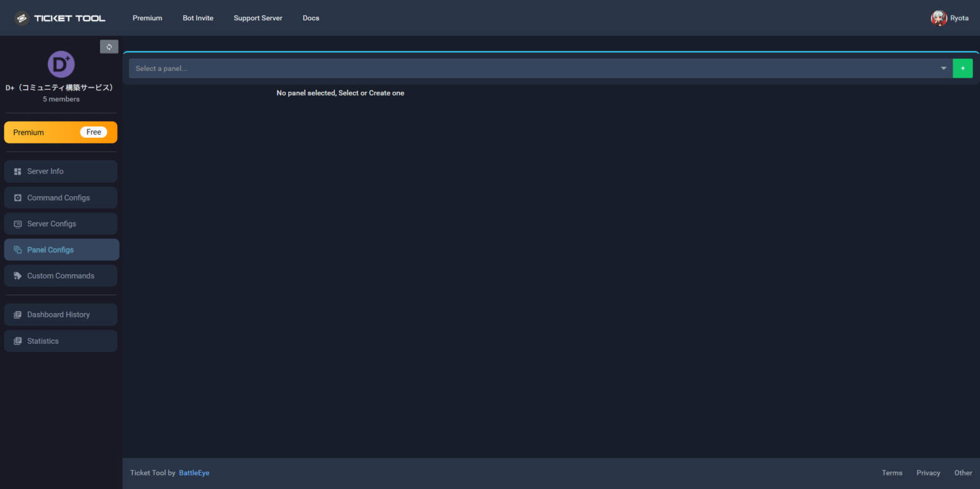
Task: Click the Statistics icon in sidebar
Action: coord(18,341)
